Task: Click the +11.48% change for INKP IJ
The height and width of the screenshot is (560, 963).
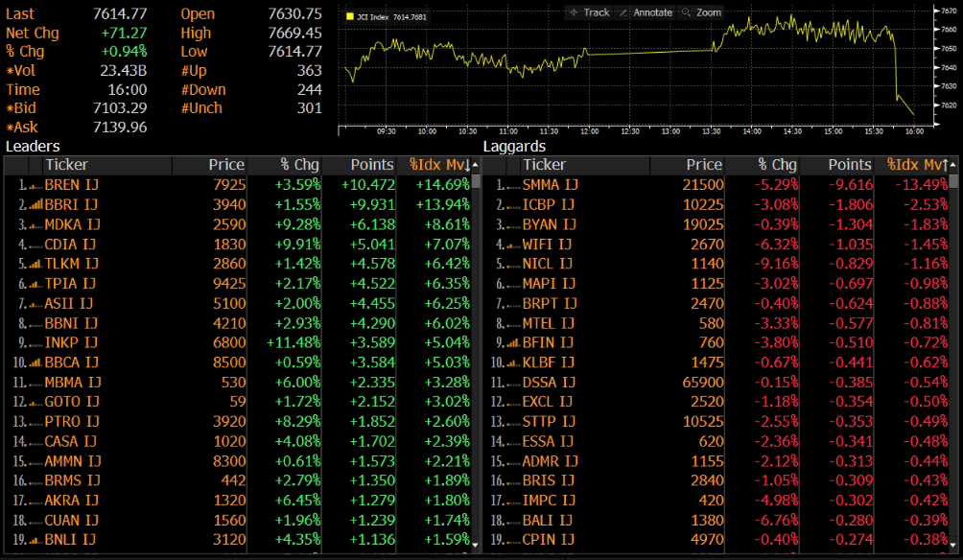Action: coord(294,342)
